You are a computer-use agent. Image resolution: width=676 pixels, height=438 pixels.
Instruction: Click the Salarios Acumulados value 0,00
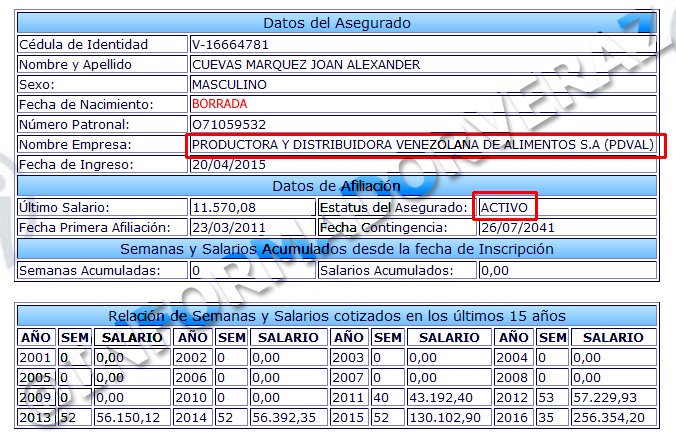click(495, 271)
